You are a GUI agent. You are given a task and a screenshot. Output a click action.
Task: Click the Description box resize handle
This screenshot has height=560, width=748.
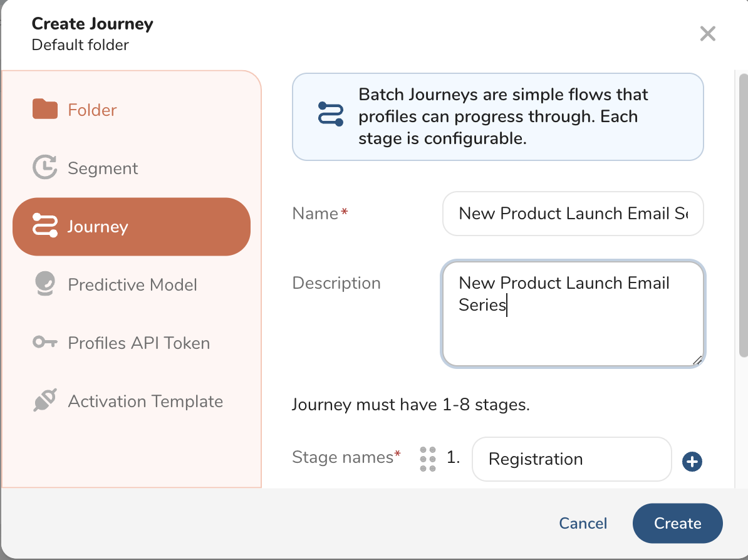pos(697,360)
